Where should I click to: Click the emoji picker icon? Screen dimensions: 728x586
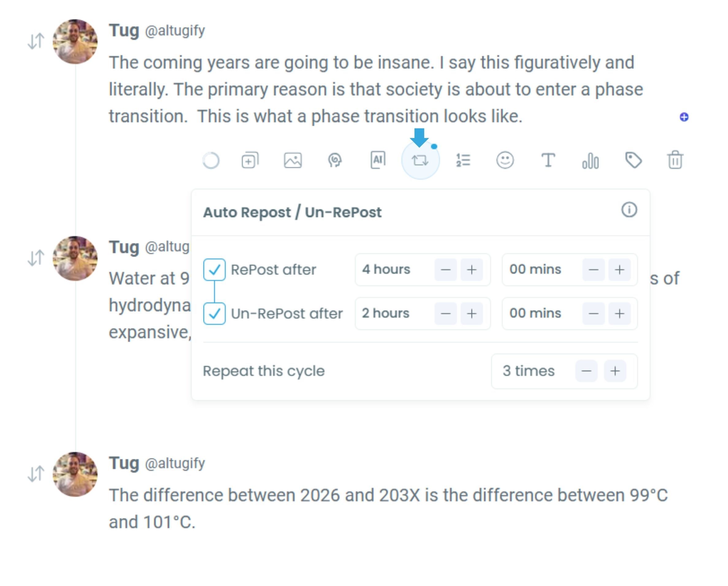click(505, 161)
